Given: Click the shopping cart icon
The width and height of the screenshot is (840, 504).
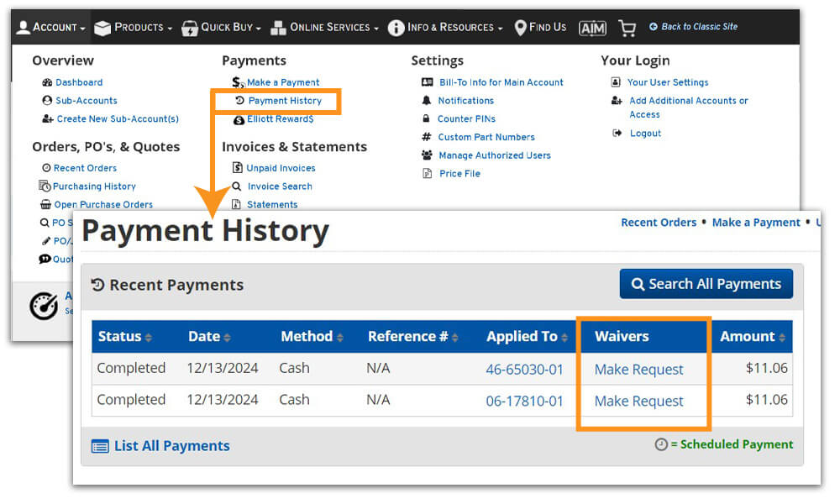Looking at the screenshot, I should pyautogui.click(x=627, y=28).
